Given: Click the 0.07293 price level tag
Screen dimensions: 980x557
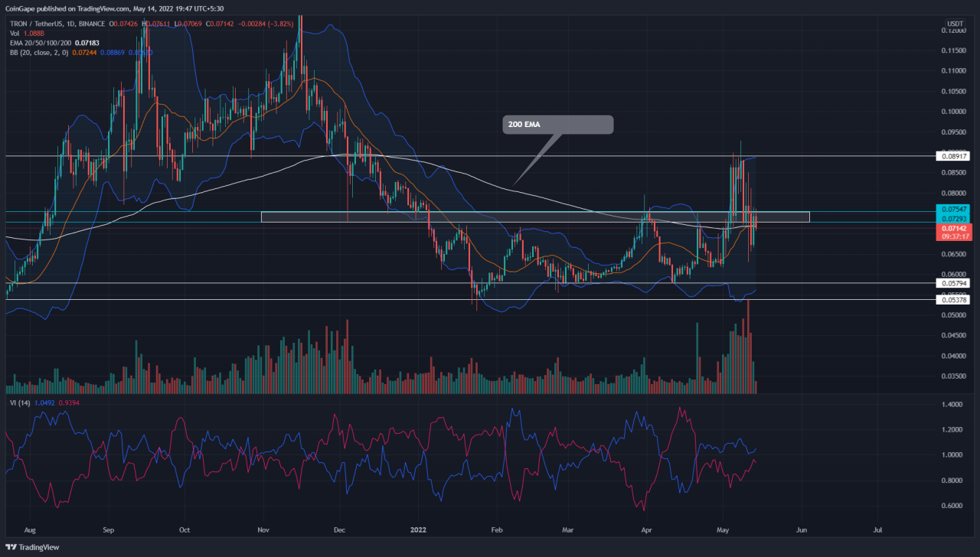Looking at the screenshot, I should point(954,218).
